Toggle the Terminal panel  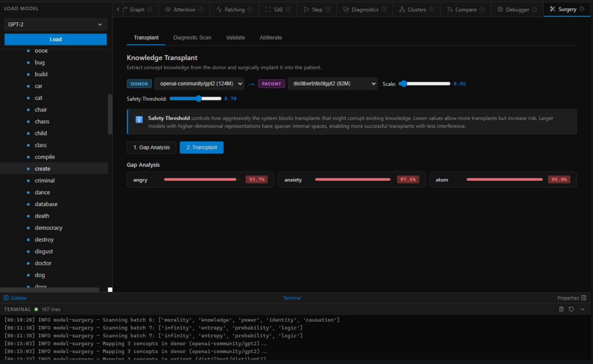[x=292, y=298]
